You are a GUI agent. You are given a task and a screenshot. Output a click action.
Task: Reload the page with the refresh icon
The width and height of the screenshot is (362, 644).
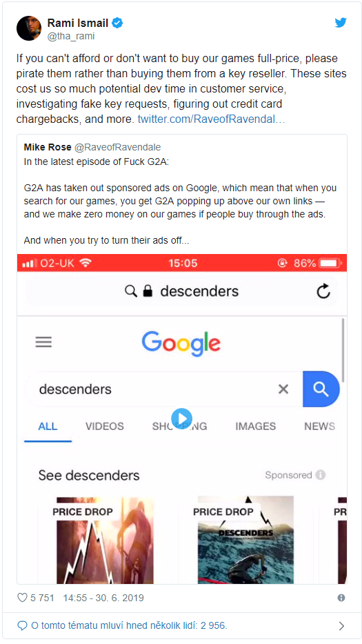coord(323,291)
